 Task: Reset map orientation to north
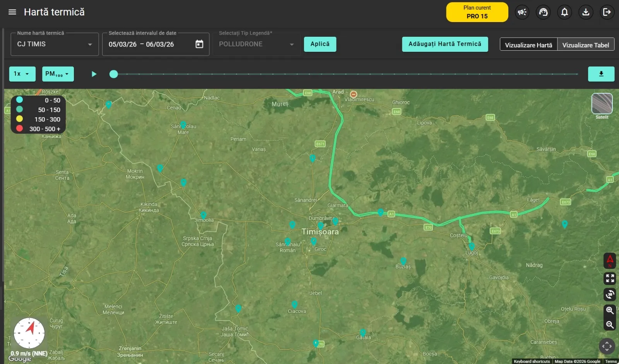610,261
